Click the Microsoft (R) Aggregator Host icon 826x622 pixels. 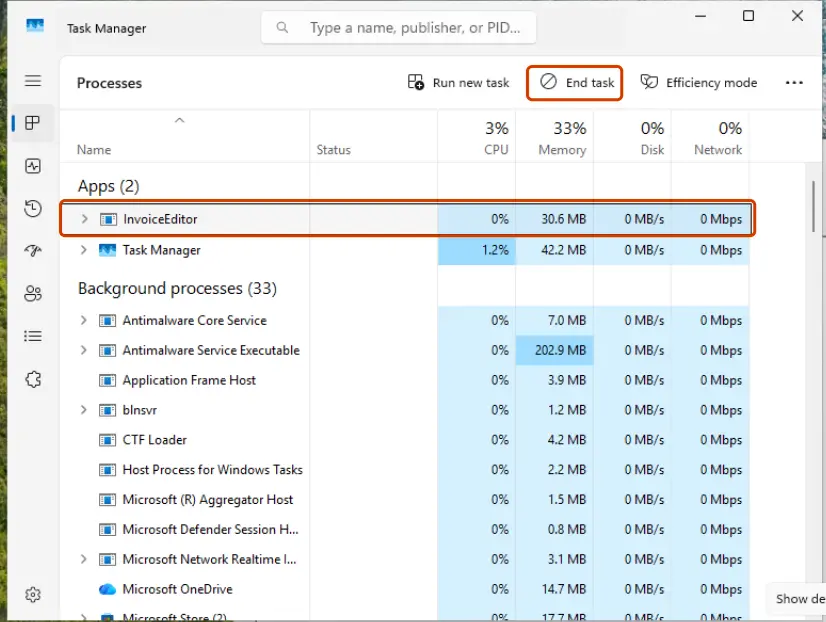pos(107,499)
